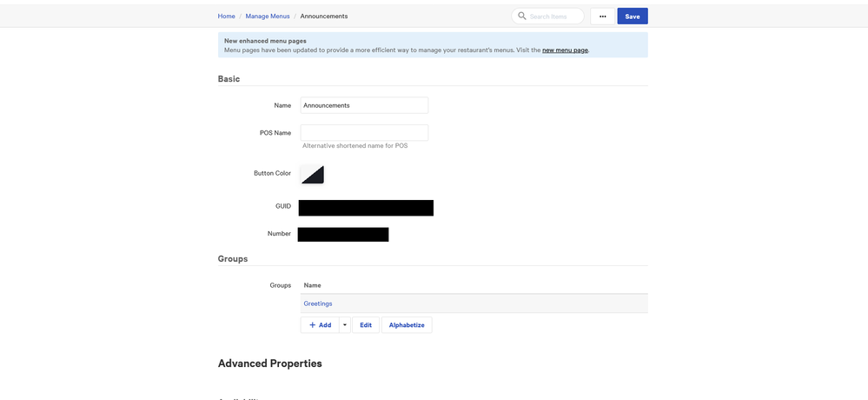This screenshot has height=400, width=868.
Task: Click the magnifier icon in the search box
Action: (522, 17)
